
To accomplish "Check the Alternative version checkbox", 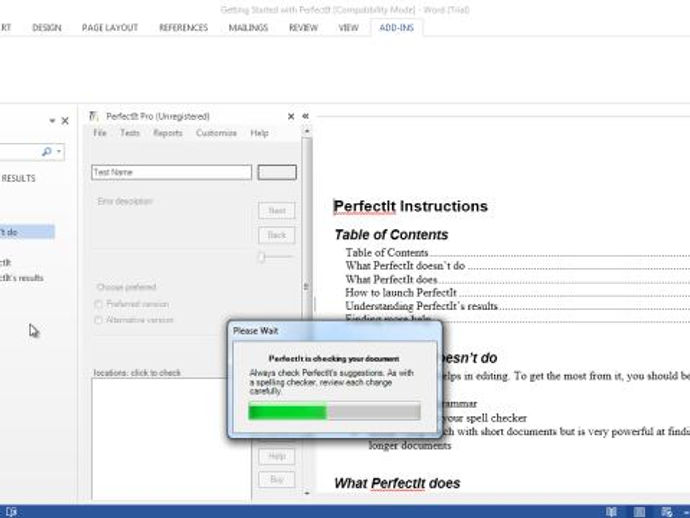I will (99, 320).
